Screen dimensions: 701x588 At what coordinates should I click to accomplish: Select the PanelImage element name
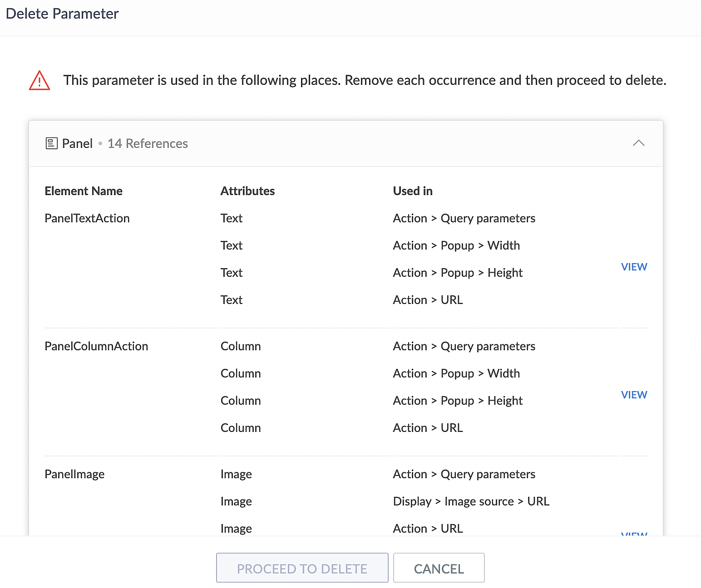[74, 474]
